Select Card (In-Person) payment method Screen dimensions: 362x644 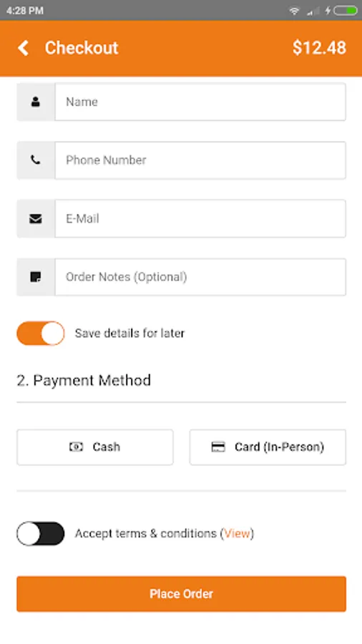[268, 447]
